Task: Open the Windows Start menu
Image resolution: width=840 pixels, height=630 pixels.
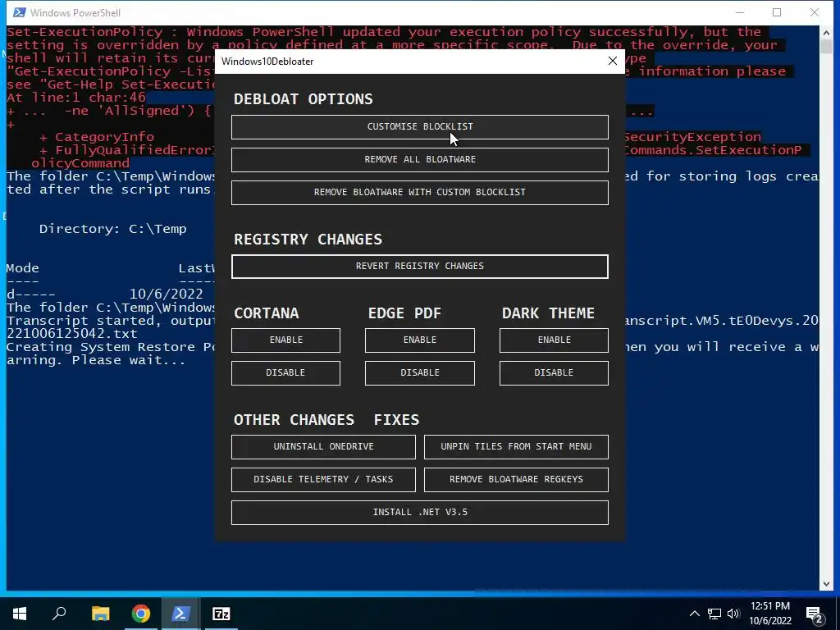Action: coord(20,614)
